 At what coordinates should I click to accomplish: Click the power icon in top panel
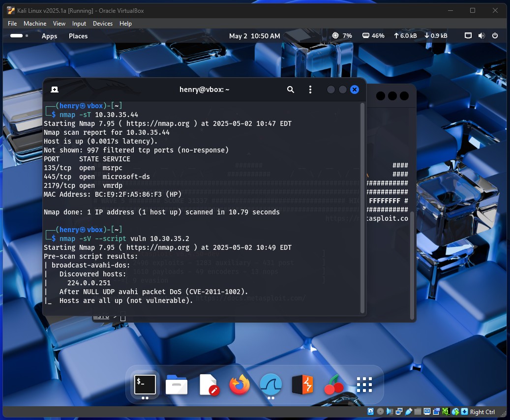[495, 36]
